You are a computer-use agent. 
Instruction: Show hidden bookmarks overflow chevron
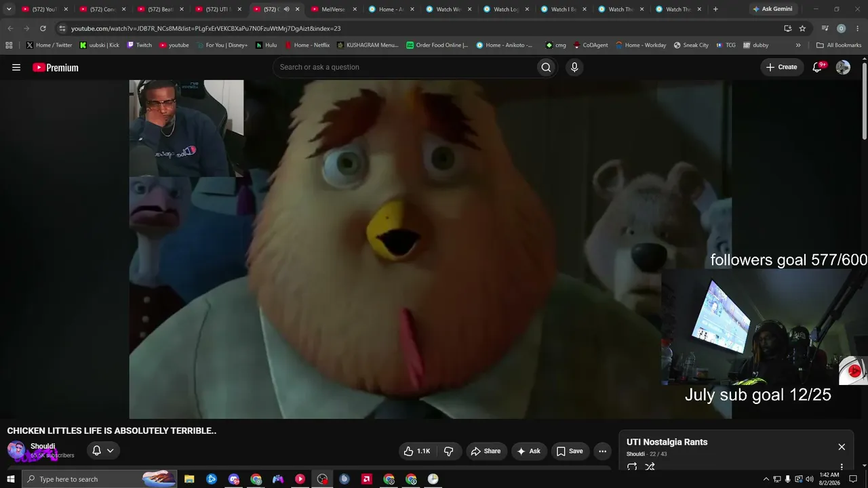798,45
